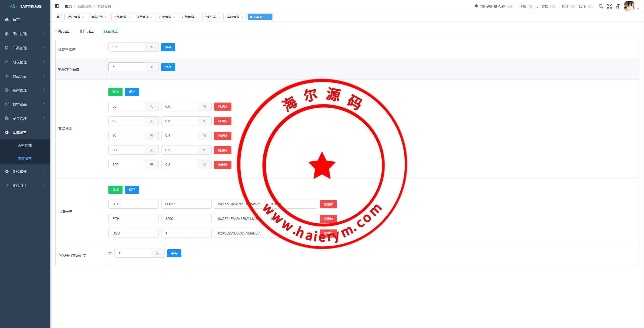Switch to the 帐户设置 tab
The width and height of the screenshot is (644, 328).
(x=87, y=31)
